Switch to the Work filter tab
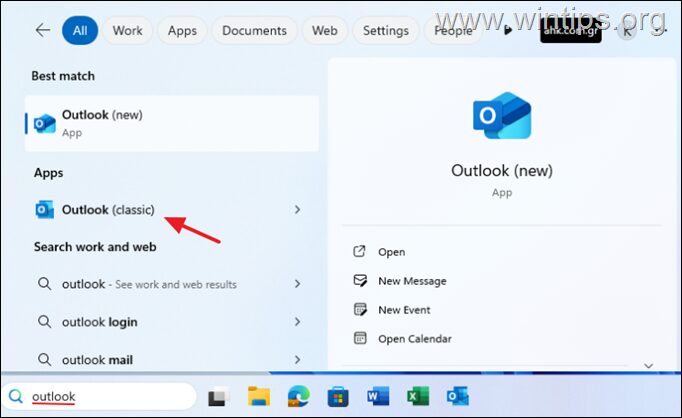Screen dimensions: 682x418 (127, 30)
